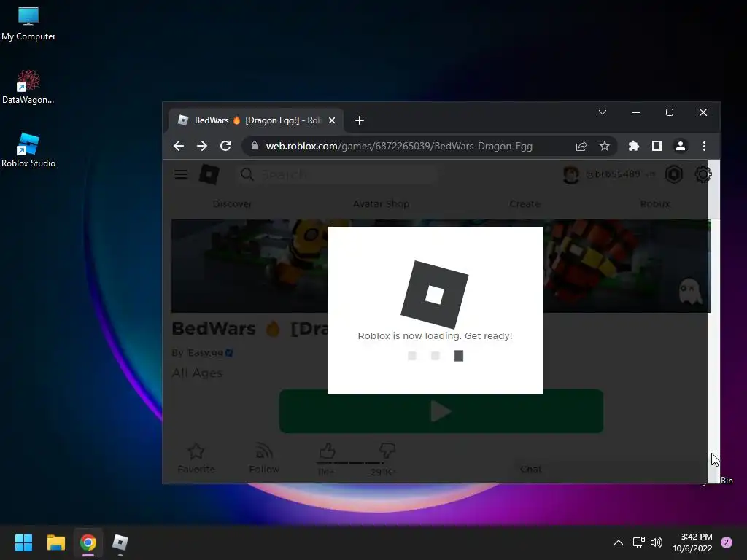Dislike the game with thumbs down

pyautogui.click(x=387, y=451)
